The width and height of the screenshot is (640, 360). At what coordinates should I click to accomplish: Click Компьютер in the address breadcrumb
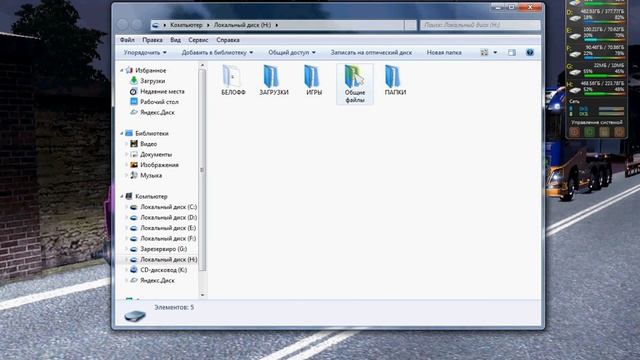click(186, 25)
